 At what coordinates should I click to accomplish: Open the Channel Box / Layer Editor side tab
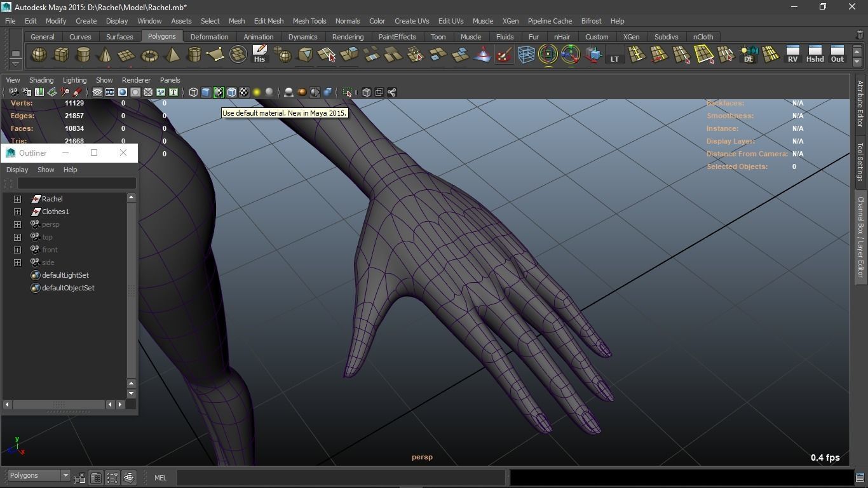coord(860,237)
